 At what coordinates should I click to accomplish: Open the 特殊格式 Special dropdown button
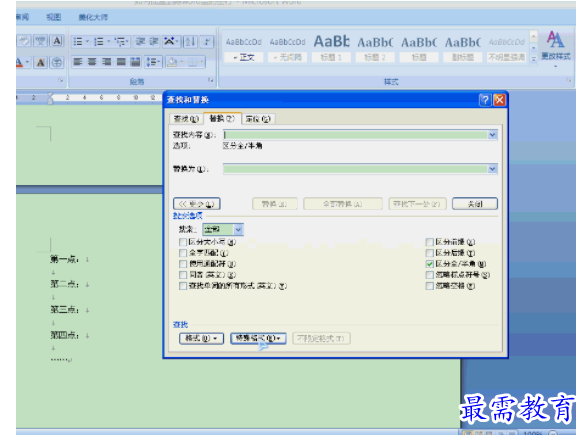pyautogui.click(x=258, y=338)
